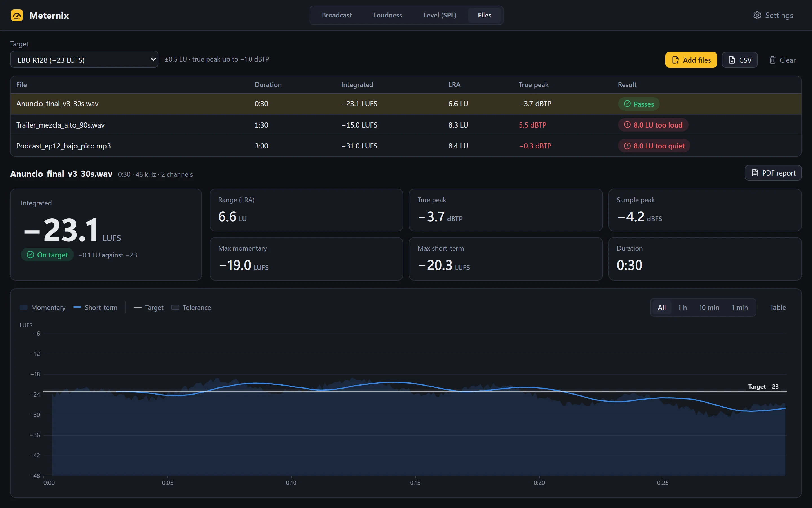812x508 pixels.
Task: Toggle the Momentary series in the legend
Action: click(x=43, y=307)
